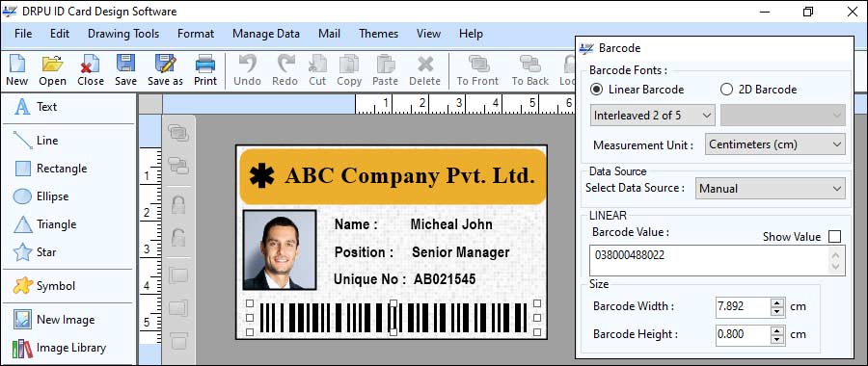Open the Select Data Source dropdown
Image resolution: width=868 pixels, height=366 pixels.
[771, 189]
